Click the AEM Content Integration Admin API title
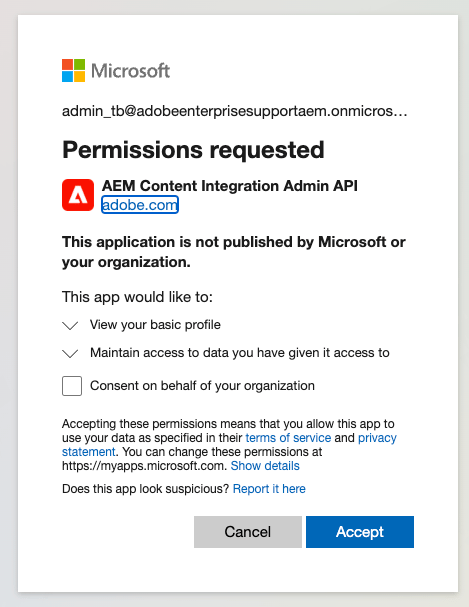 click(229, 186)
